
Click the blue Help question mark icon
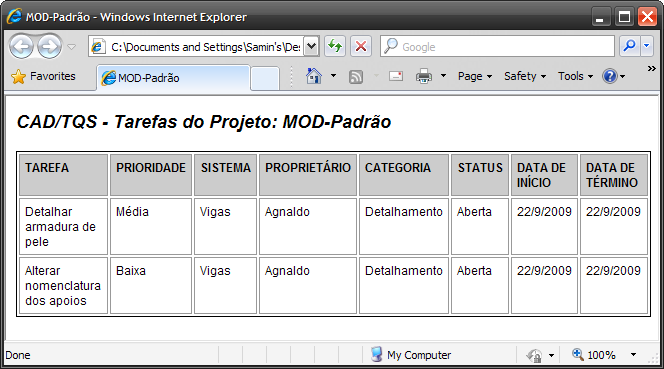[x=610, y=76]
